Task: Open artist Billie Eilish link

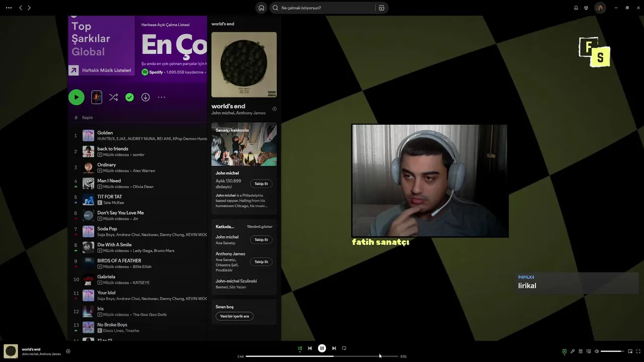Action: [142, 266]
